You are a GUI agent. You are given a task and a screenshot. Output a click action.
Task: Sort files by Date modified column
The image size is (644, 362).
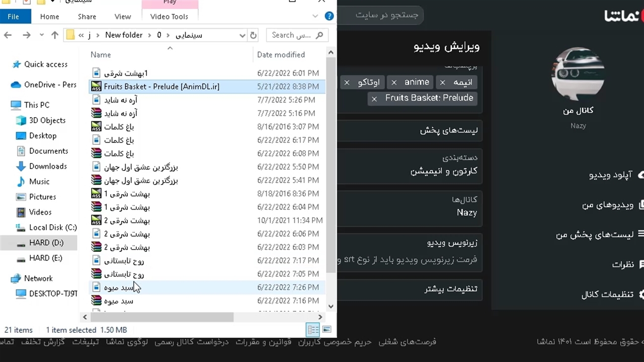coord(281,55)
